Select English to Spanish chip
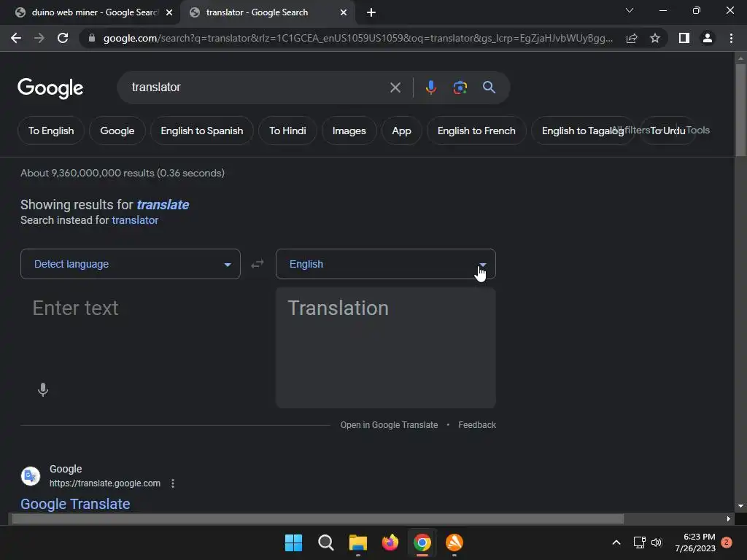The image size is (747, 560). tap(202, 131)
